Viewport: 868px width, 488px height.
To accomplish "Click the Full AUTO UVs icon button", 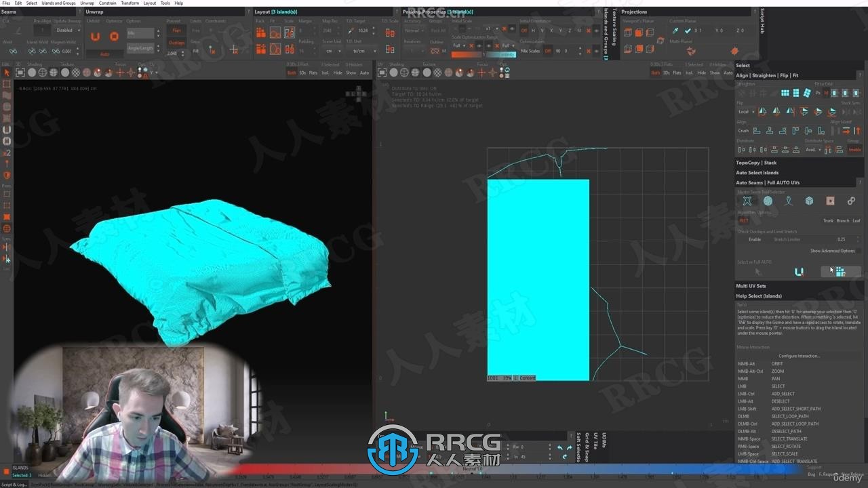I will [x=840, y=272].
